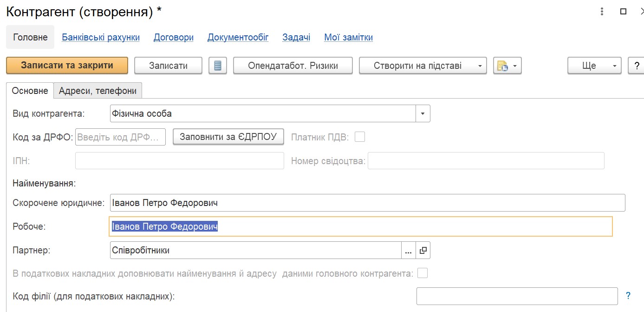
Task: Open the Створити на підставі dropdown
Action: coord(423,66)
